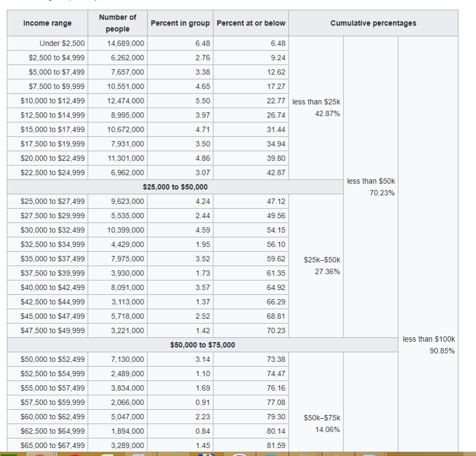This screenshot has height=456, width=476.
Task: Click the '$40,000 to $42,499' row label
Action: point(53,287)
